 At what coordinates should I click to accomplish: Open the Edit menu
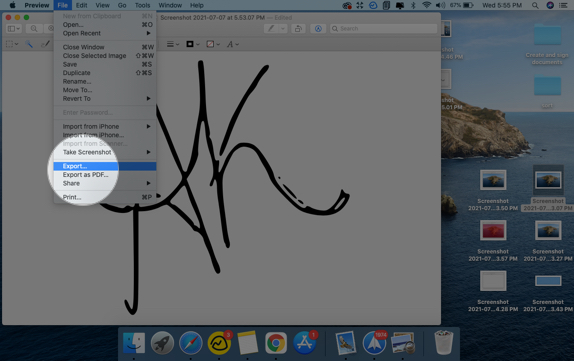click(81, 5)
